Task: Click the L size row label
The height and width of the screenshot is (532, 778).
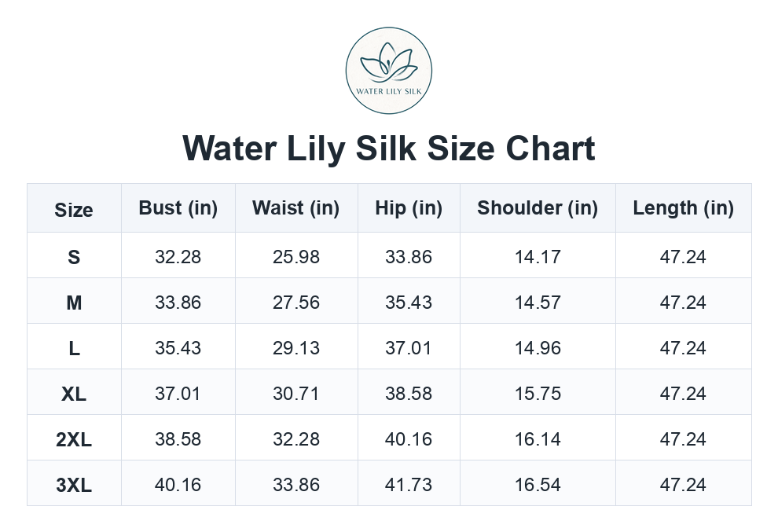Action: click(x=74, y=348)
